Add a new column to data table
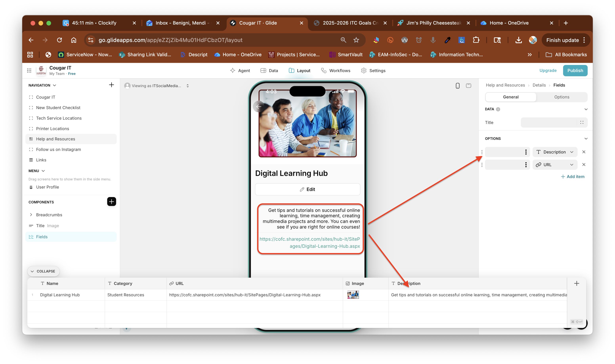The height and width of the screenshot is (364, 615). tap(577, 283)
